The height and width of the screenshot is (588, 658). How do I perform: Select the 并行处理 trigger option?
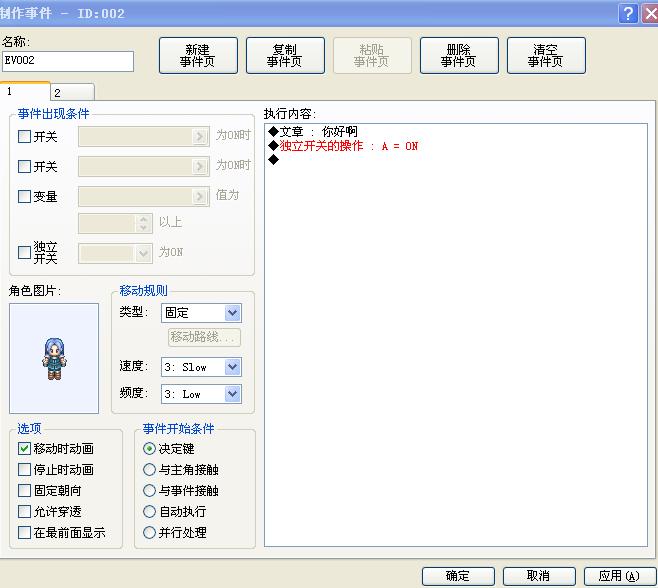click(149, 533)
